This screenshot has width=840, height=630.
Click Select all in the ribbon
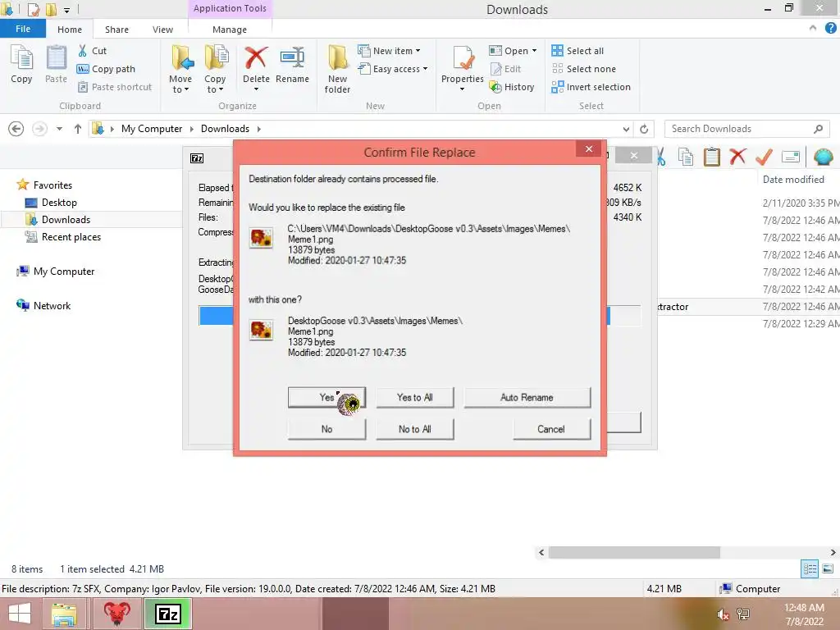point(577,51)
